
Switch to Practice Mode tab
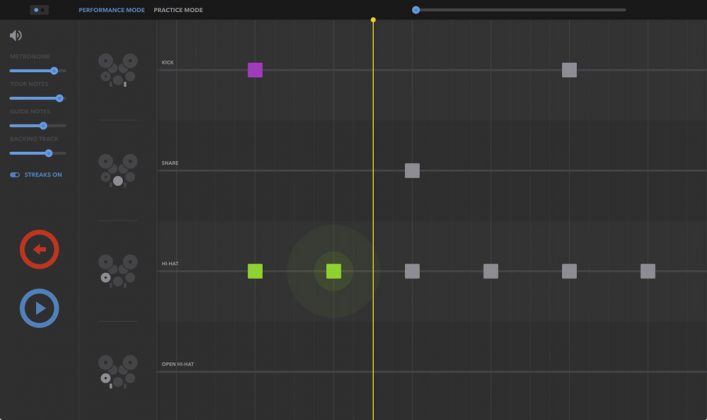click(178, 10)
